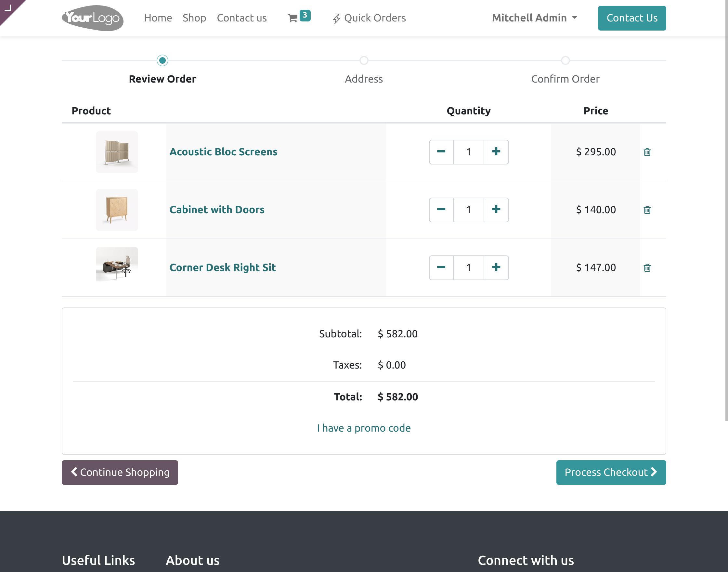Open the shopping cart icon

[x=293, y=18]
